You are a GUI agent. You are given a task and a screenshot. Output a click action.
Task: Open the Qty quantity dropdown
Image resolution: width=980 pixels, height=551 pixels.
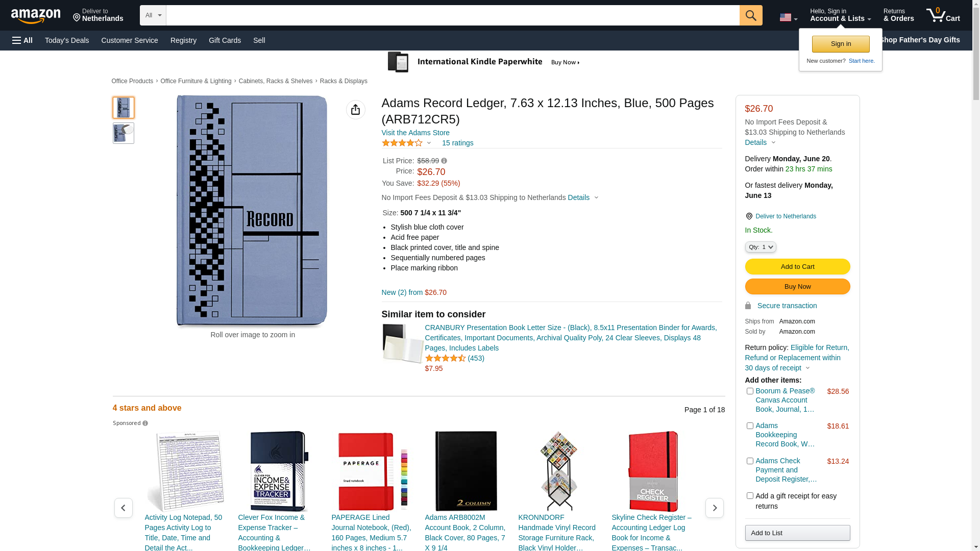point(761,247)
